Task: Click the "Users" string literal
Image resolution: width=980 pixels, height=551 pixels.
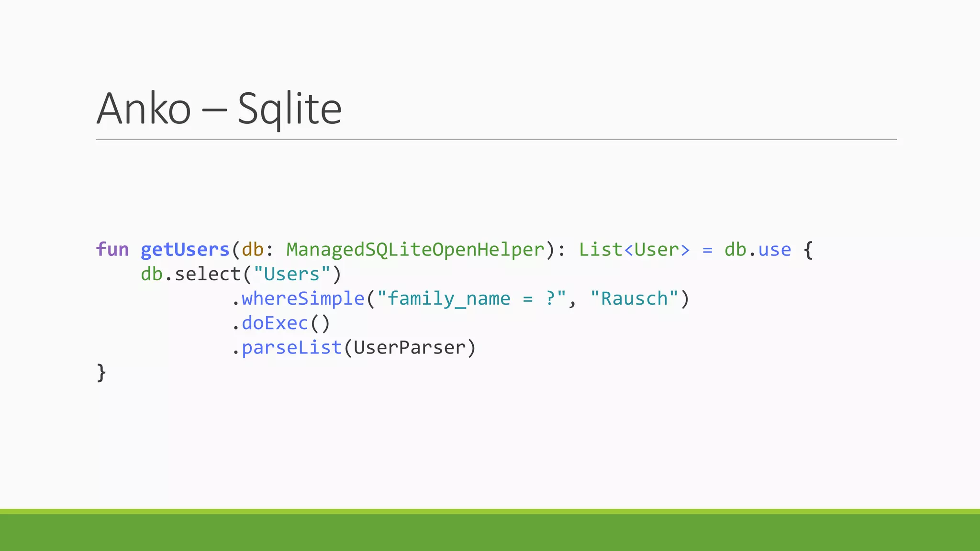Action: click(x=291, y=275)
